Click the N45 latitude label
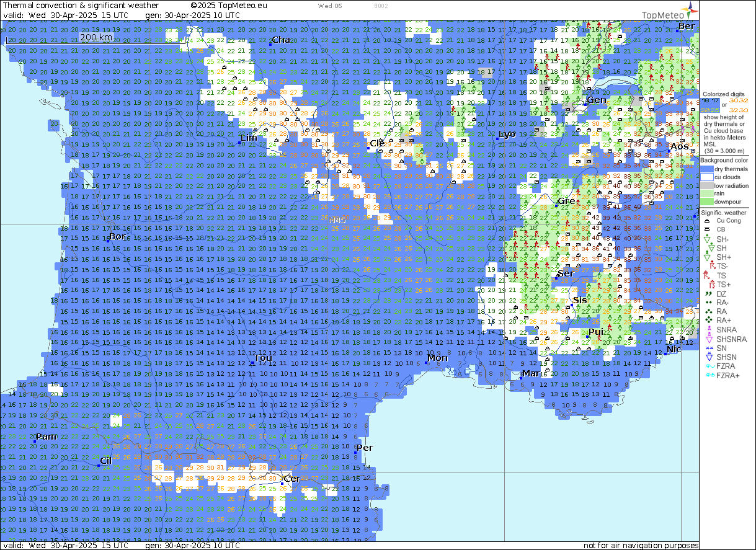Screen dimensions: 756x550 338,220
